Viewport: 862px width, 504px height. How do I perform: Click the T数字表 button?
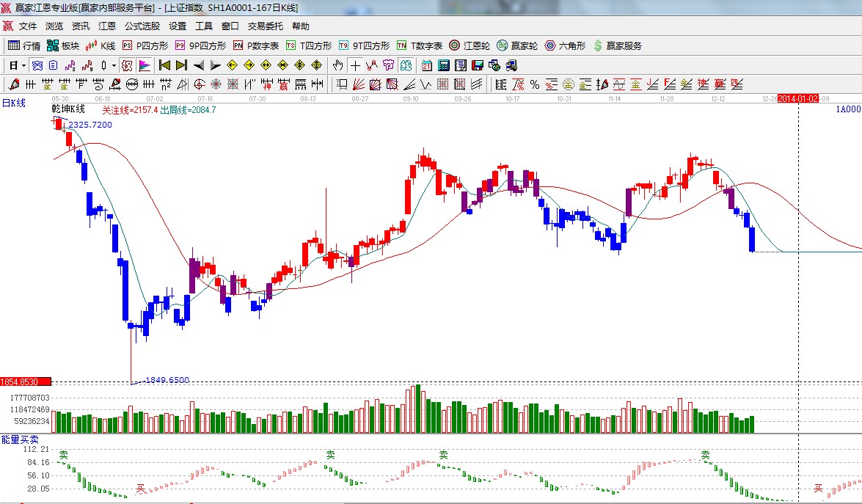coord(420,45)
